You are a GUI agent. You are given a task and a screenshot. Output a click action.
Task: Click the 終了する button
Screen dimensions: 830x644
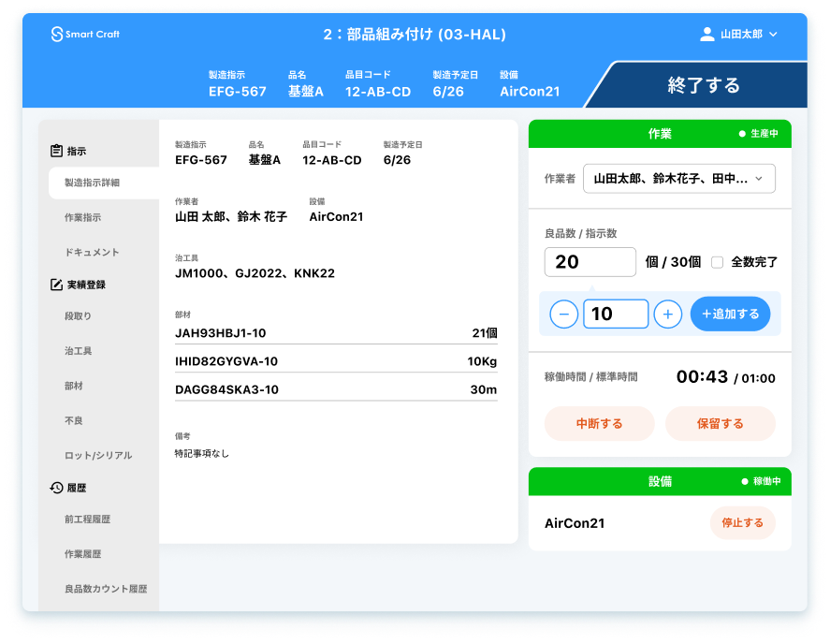703,85
